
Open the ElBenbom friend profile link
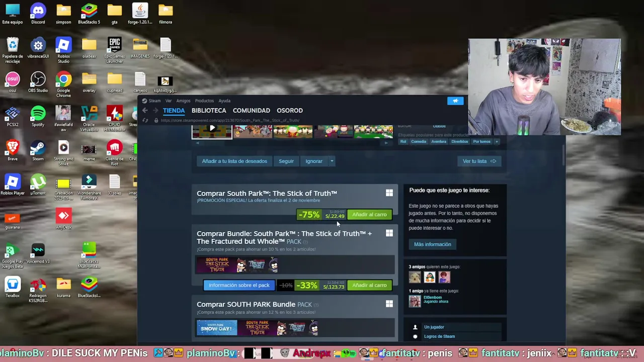click(x=432, y=298)
